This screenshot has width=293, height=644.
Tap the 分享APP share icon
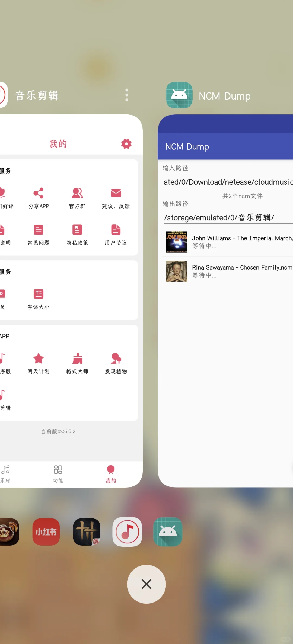[39, 193]
